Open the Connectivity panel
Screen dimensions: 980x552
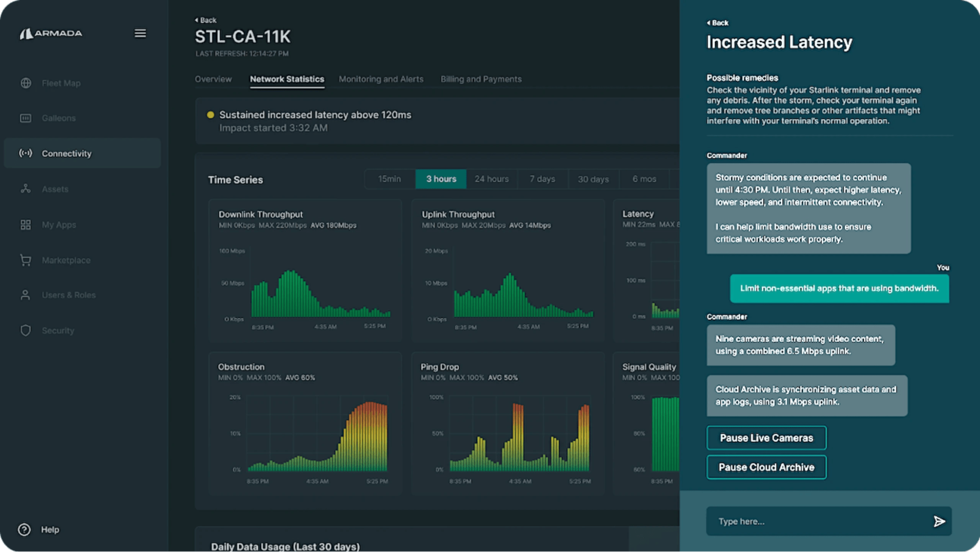pos(67,153)
